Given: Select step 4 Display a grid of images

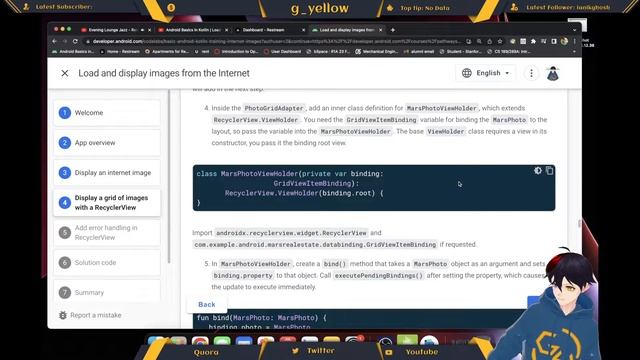Looking at the screenshot, I should click(x=107, y=203).
